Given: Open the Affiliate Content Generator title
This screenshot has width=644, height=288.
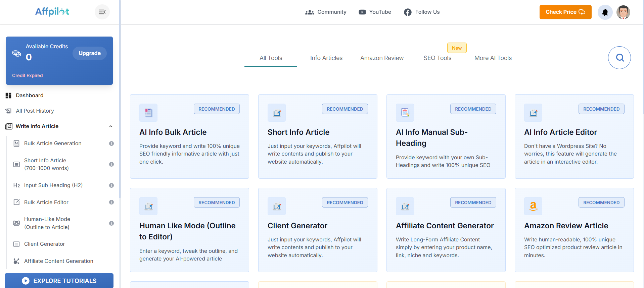Looking at the screenshot, I should [x=445, y=226].
